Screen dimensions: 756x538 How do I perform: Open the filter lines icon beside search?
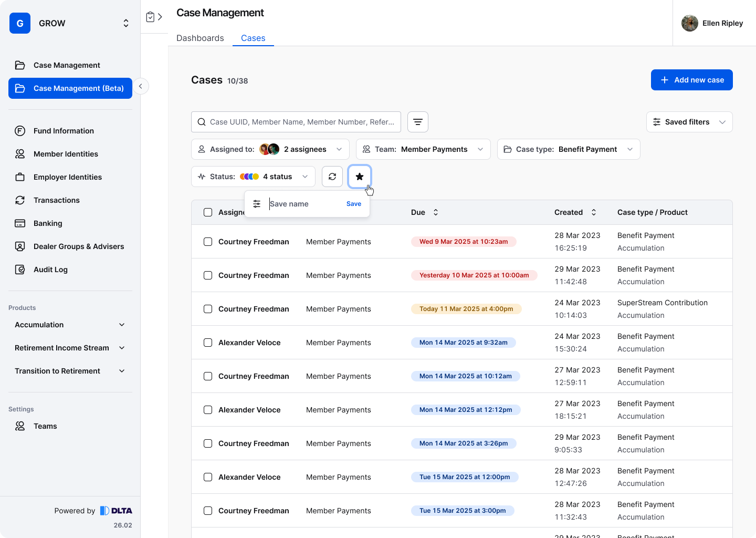click(418, 122)
